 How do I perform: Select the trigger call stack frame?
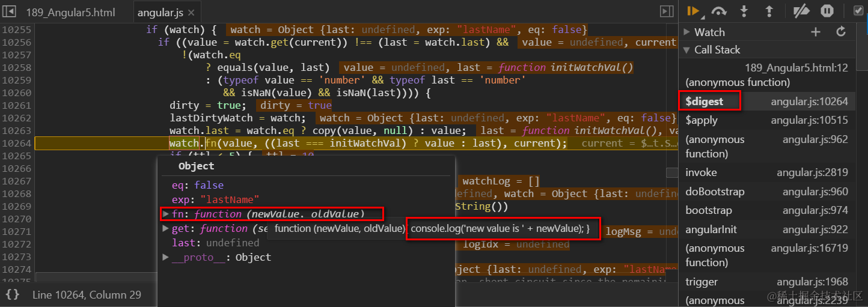(767, 282)
